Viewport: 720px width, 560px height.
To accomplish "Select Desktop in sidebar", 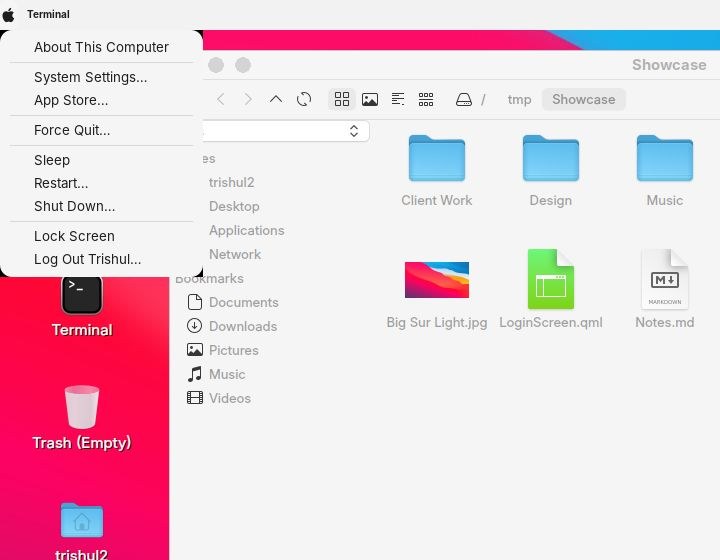I will click(x=234, y=206).
